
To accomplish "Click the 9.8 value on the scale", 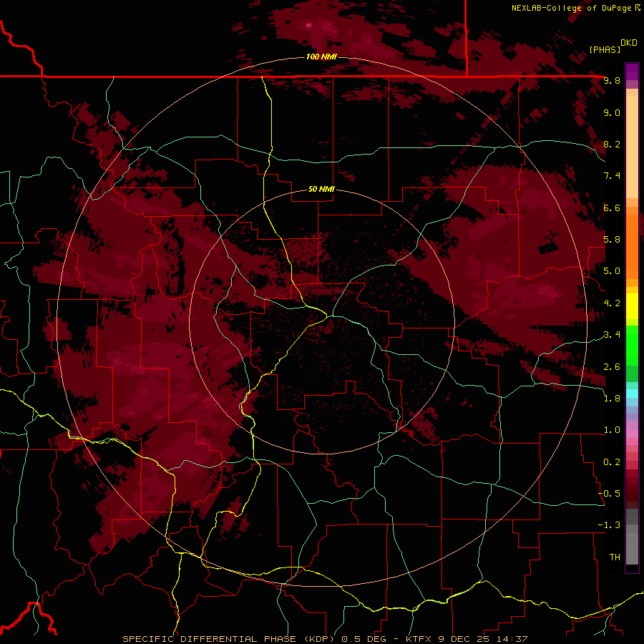I will coord(612,80).
